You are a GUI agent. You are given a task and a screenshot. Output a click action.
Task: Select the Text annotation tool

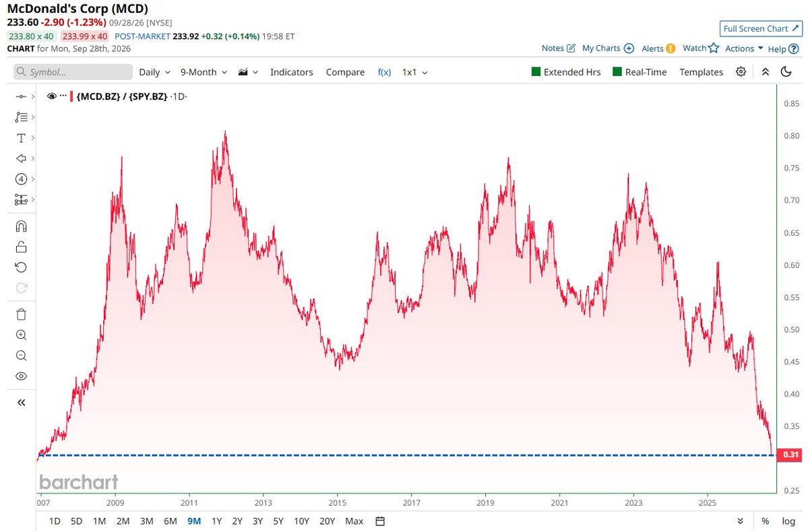coord(21,138)
